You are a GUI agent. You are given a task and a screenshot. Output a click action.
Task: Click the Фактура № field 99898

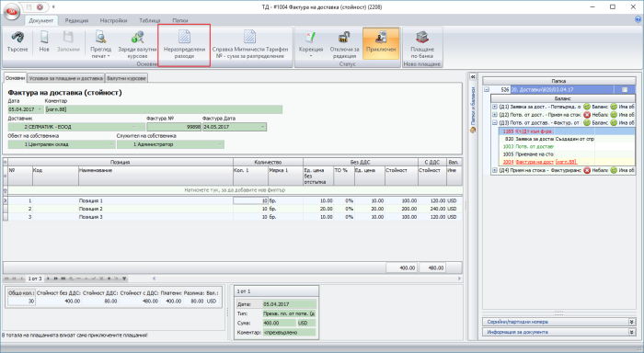[x=174, y=127]
